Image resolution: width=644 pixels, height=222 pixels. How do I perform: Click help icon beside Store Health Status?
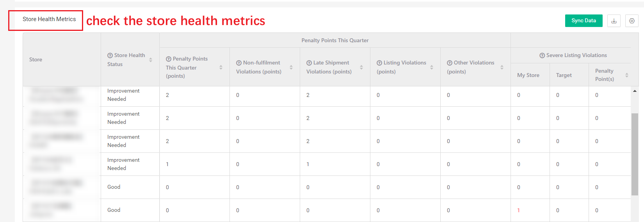coord(110,55)
